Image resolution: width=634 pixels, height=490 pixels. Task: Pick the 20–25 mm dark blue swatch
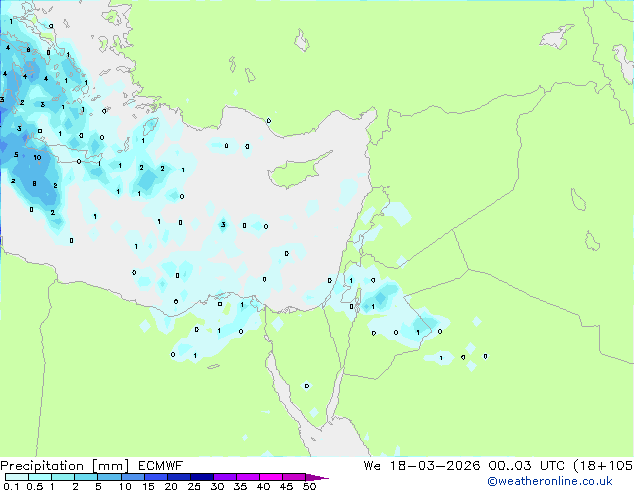tap(178, 477)
